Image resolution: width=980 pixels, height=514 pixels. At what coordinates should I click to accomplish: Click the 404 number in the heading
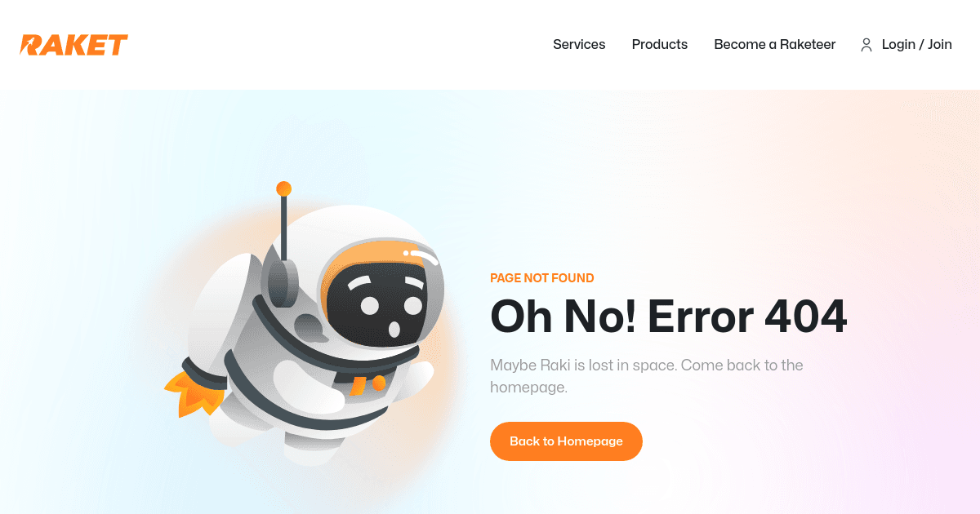805,317
